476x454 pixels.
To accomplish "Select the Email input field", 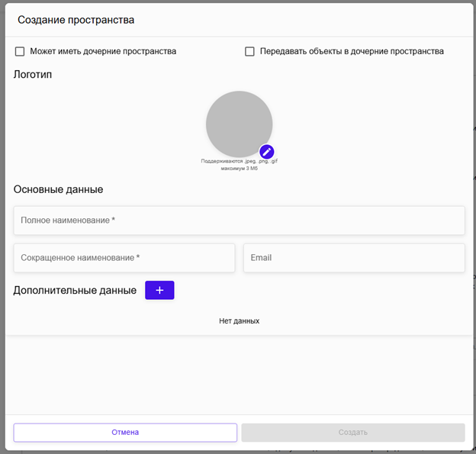I will pos(354,258).
